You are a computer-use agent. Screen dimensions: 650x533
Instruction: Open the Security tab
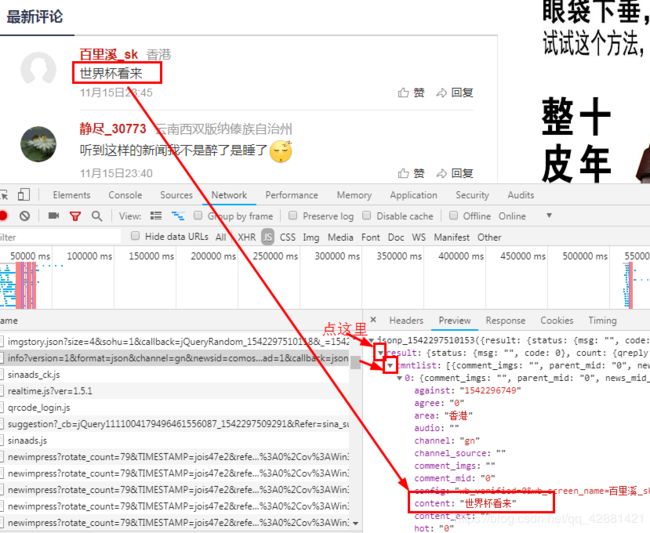(x=472, y=195)
